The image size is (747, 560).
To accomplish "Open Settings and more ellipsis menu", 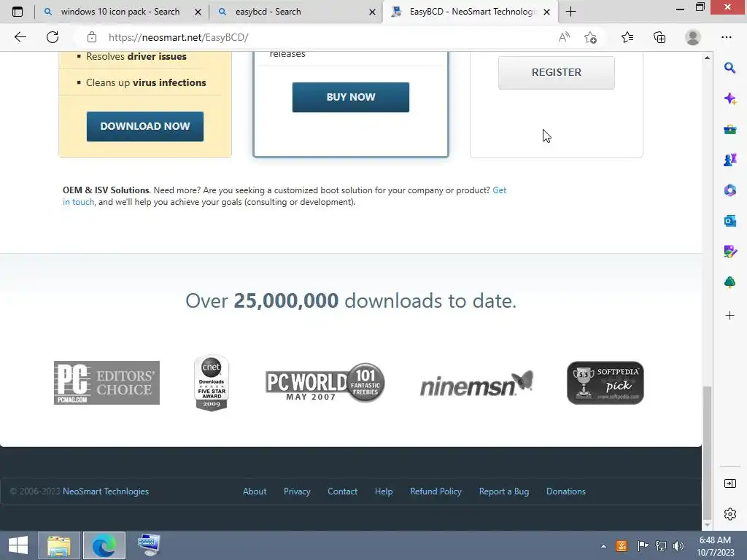I will click(727, 37).
